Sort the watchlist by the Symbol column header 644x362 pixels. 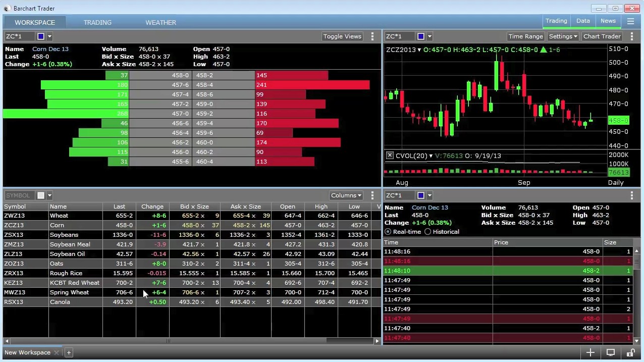pyautogui.click(x=26, y=206)
